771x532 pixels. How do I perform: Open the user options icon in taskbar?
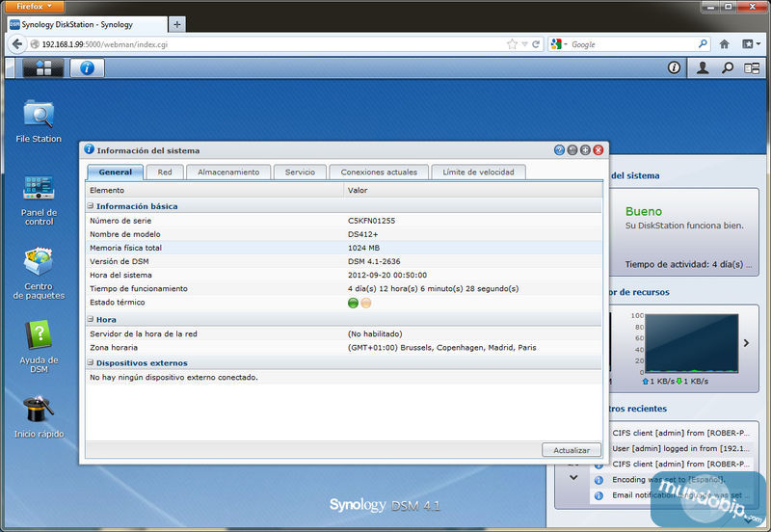(x=703, y=67)
